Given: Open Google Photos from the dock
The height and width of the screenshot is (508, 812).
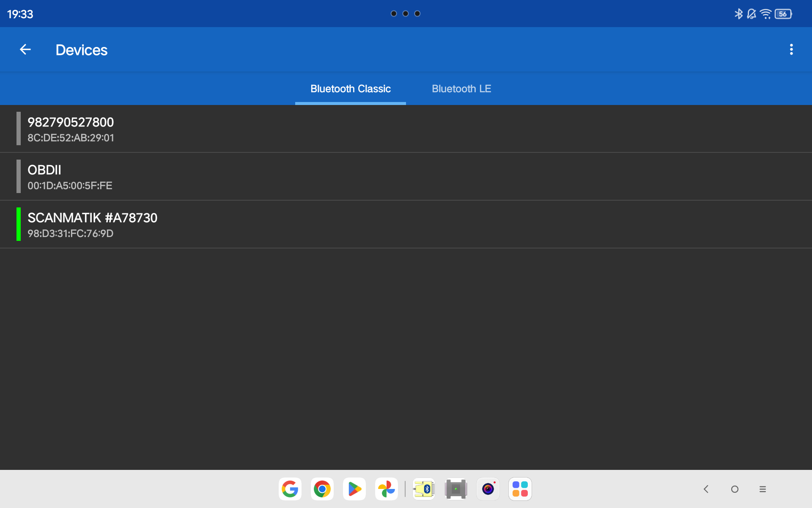Looking at the screenshot, I should click(387, 489).
